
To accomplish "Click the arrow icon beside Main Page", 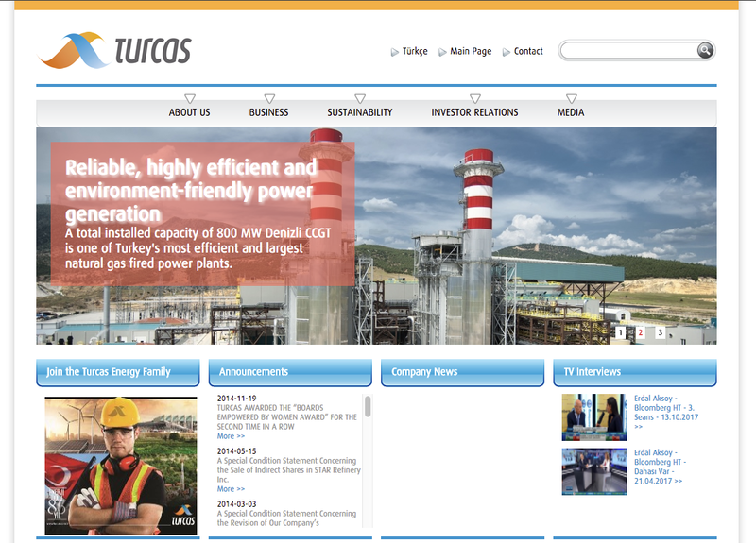I will pyautogui.click(x=443, y=52).
